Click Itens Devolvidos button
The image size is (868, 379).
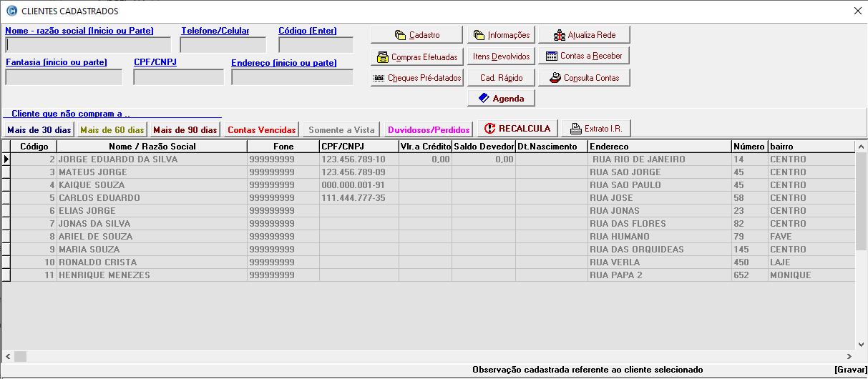[x=501, y=56]
